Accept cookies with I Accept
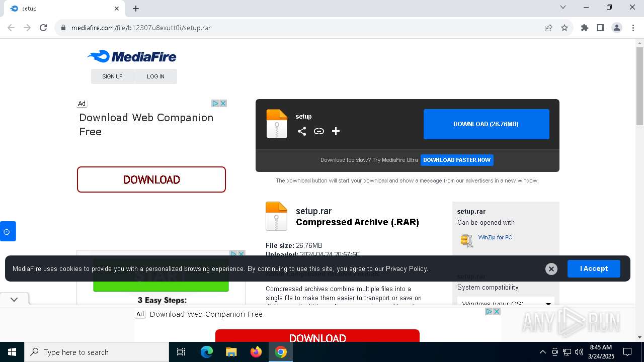 click(x=594, y=268)
